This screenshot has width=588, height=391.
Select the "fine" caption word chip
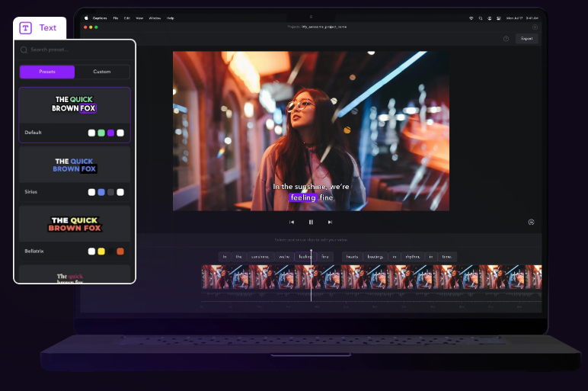coord(325,257)
